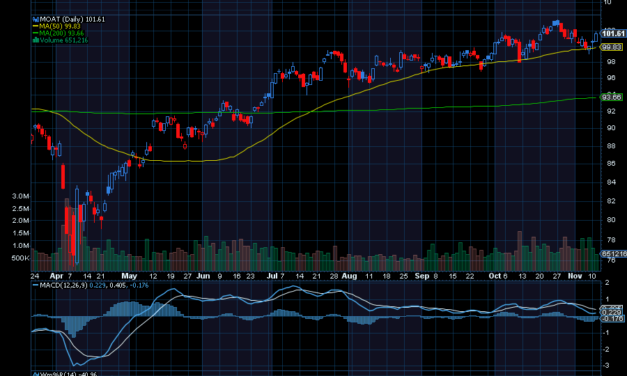Click the -0.176 MACD histogram value tag
The height and width of the screenshot is (376, 627).
coord(612,319)
